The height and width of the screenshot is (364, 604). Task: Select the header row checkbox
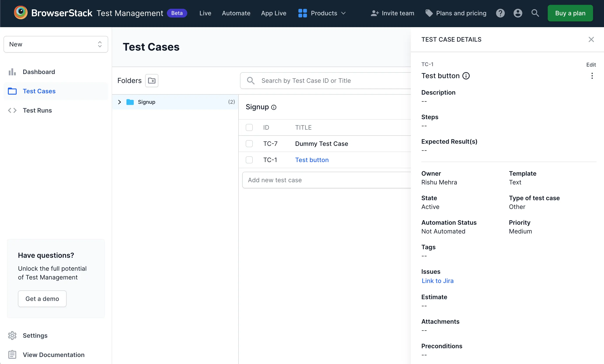click(x=249, y=127)
